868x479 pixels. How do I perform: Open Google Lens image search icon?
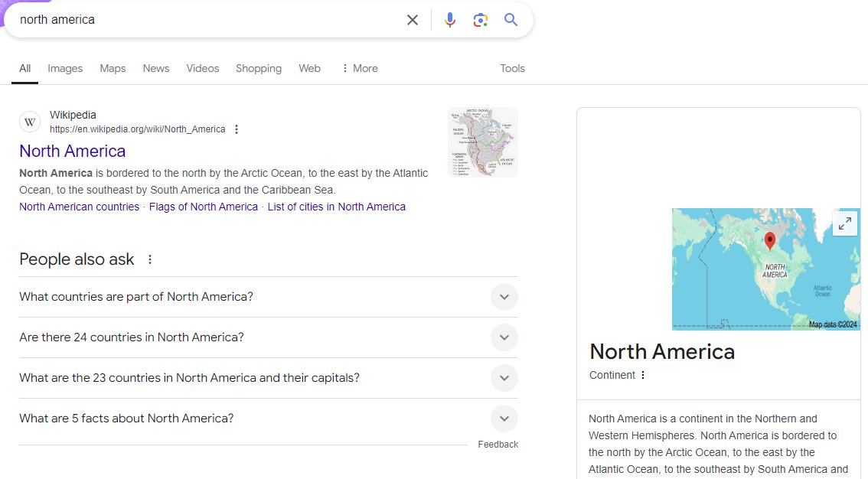481,20
